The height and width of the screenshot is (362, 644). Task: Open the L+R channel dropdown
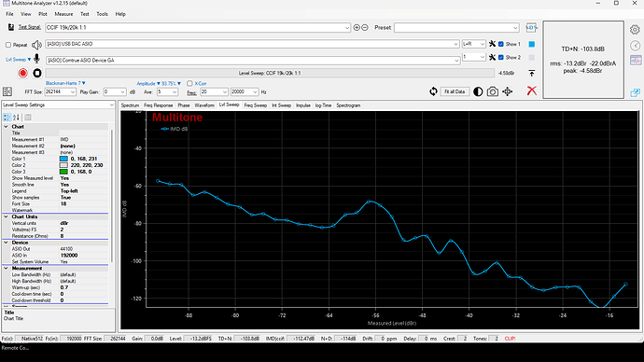coord(483,44)
